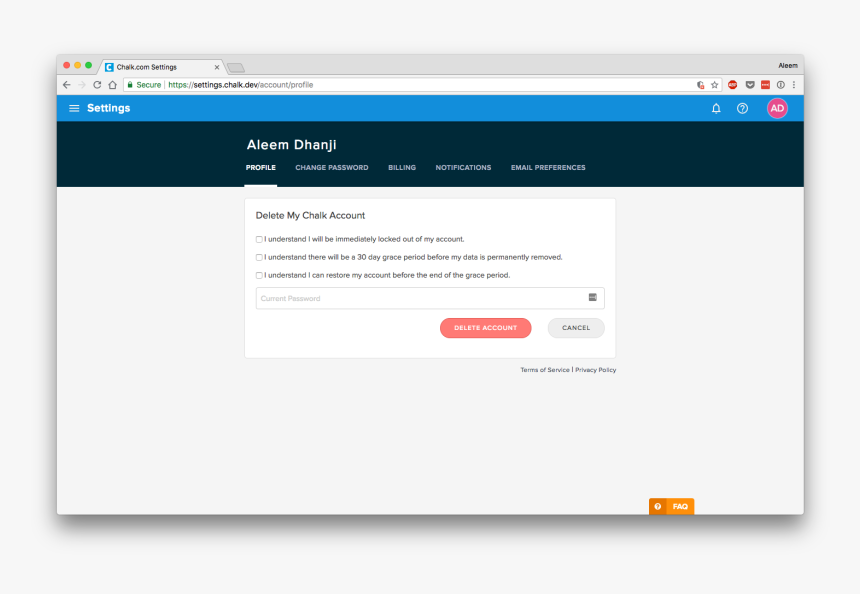Click the green Secure padlock icon
This screenshot has height=594, width=860.
pos(130,85)
